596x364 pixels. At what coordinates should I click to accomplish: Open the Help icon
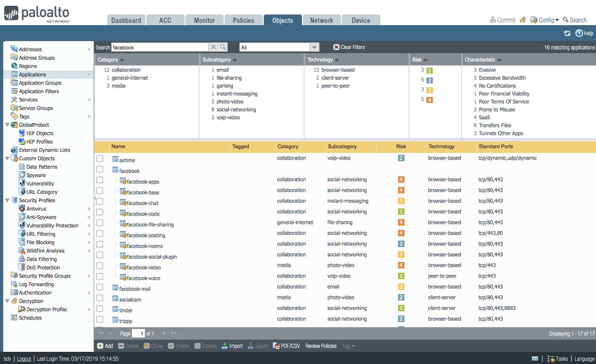tap(579, 33)
